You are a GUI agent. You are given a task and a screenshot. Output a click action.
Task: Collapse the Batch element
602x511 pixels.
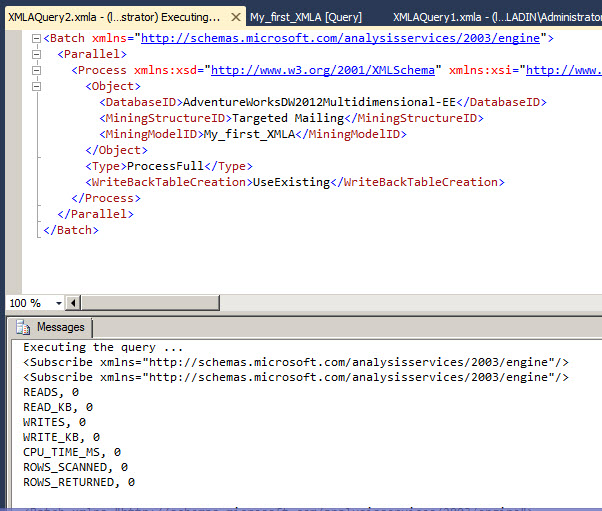coord(36,38)
